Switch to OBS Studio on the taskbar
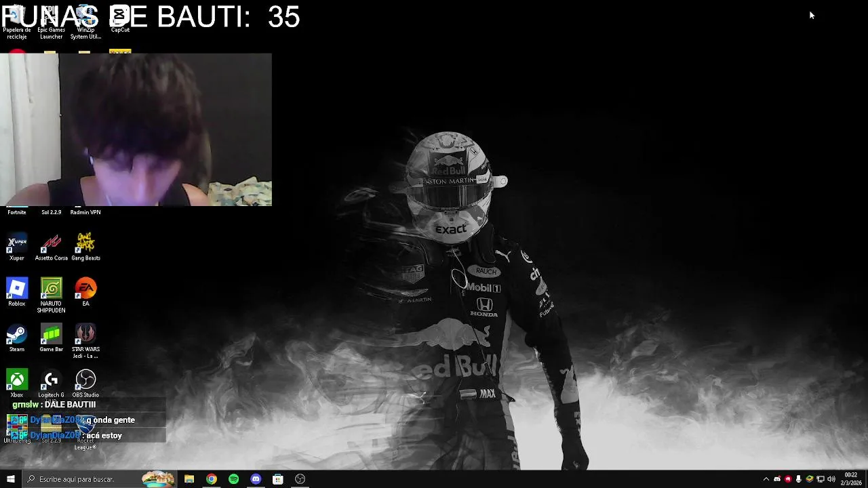The image size is (868, 488). click(x=300, y=479)
